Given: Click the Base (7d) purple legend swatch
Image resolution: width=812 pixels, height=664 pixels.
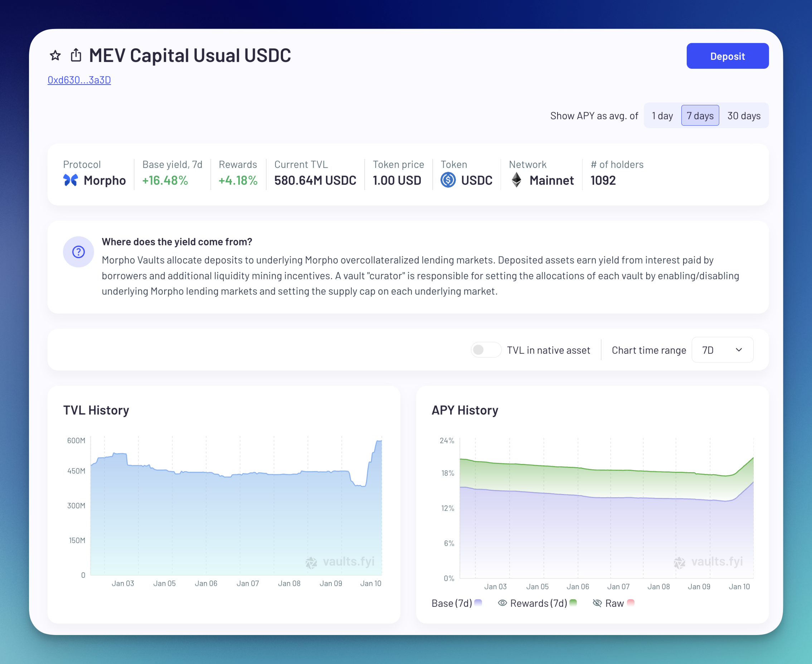Looking at the screenshot, I should click(478, 602).
